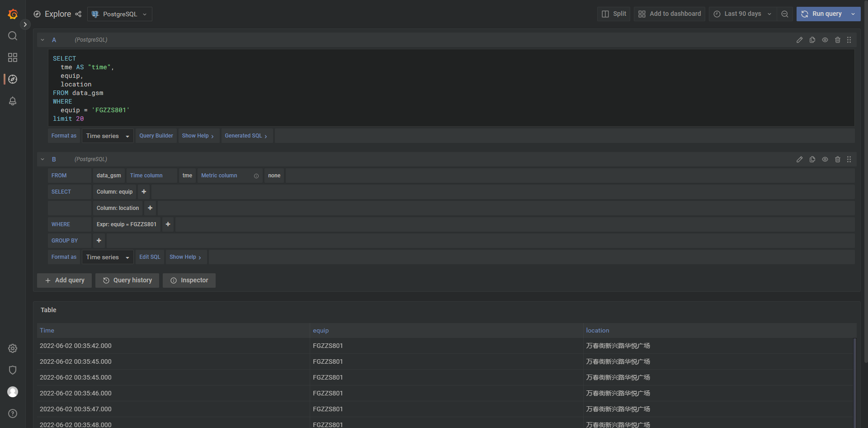Toggle visibility of query B
868x428 pixels.
(x=825, y=159)
